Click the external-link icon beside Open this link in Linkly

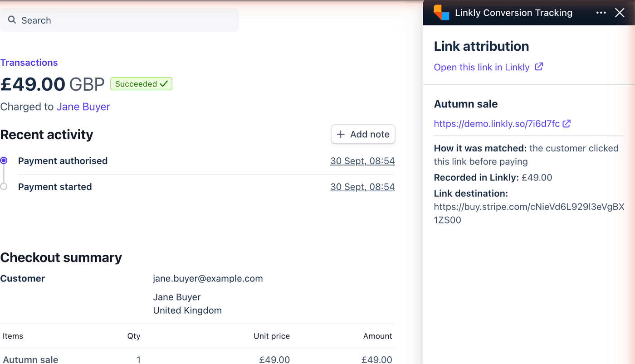pyautogui.click(x=539, y=67)
